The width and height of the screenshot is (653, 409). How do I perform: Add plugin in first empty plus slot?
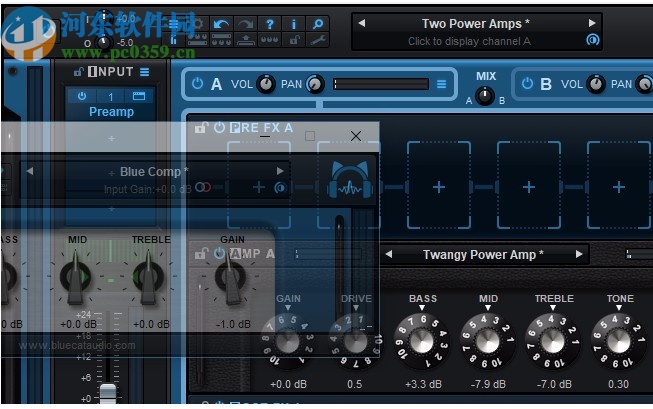tap(439, 187)
